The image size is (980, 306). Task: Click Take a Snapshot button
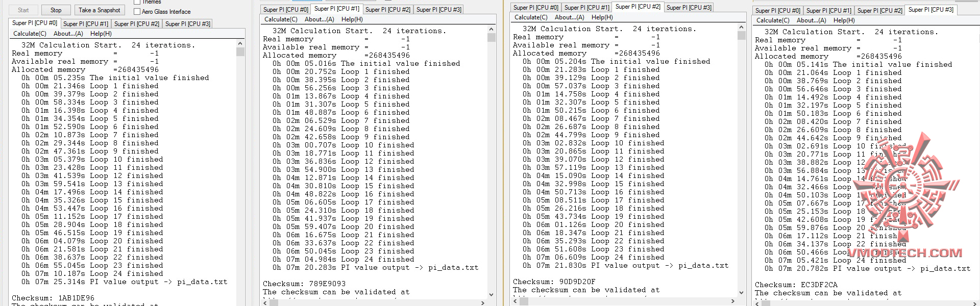100,10
